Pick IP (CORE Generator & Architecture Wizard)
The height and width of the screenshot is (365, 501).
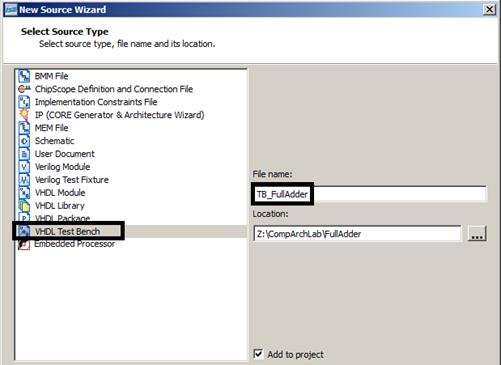pos(119,115)
